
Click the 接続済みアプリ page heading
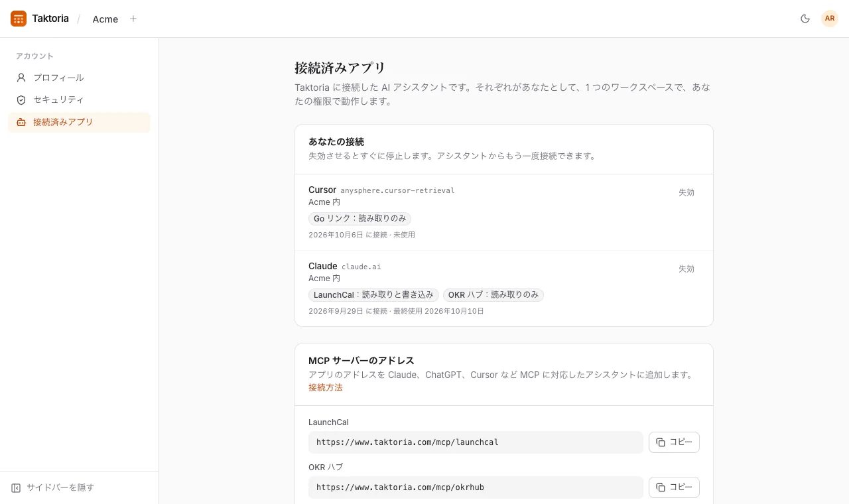click(x=340, y=68)
